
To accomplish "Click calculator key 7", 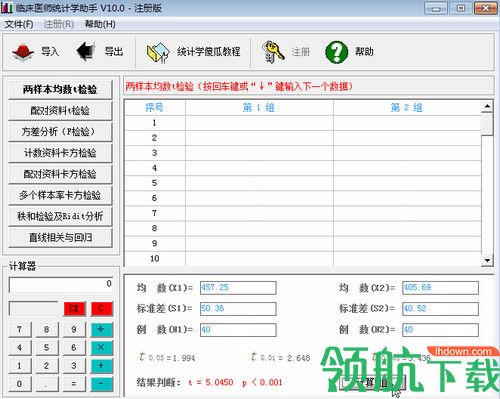I will pyautogui.click(x=19, y=329).
